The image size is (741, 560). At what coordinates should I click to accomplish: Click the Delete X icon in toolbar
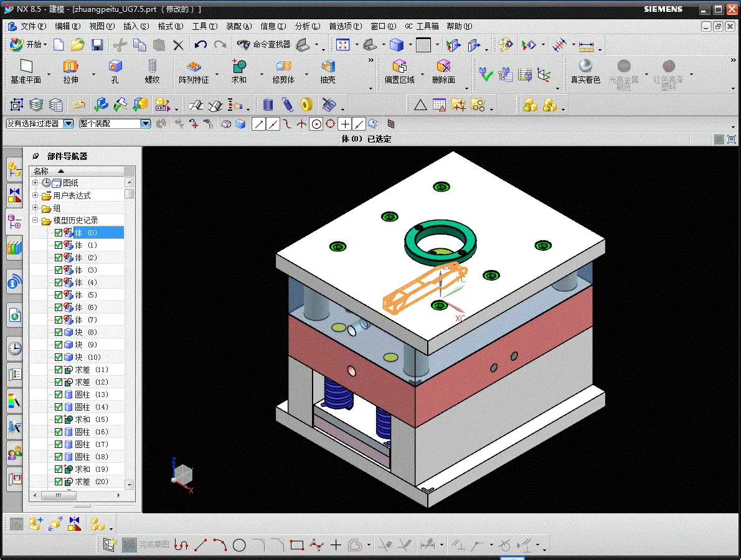click(x=178, y=45)
